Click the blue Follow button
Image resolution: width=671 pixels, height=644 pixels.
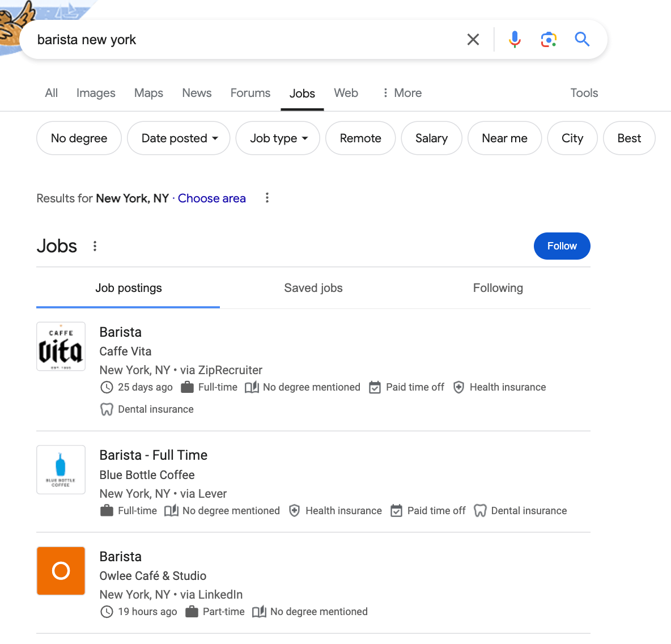562,246
